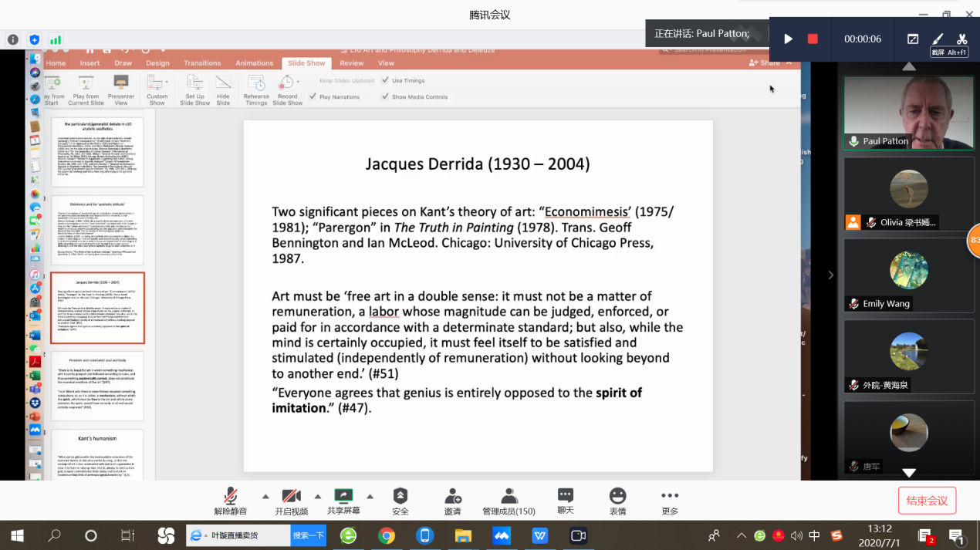Click the recorder fullscreen region icon
Image resolution: width=980 pixels, height=550 pixels.
point(913,39)
